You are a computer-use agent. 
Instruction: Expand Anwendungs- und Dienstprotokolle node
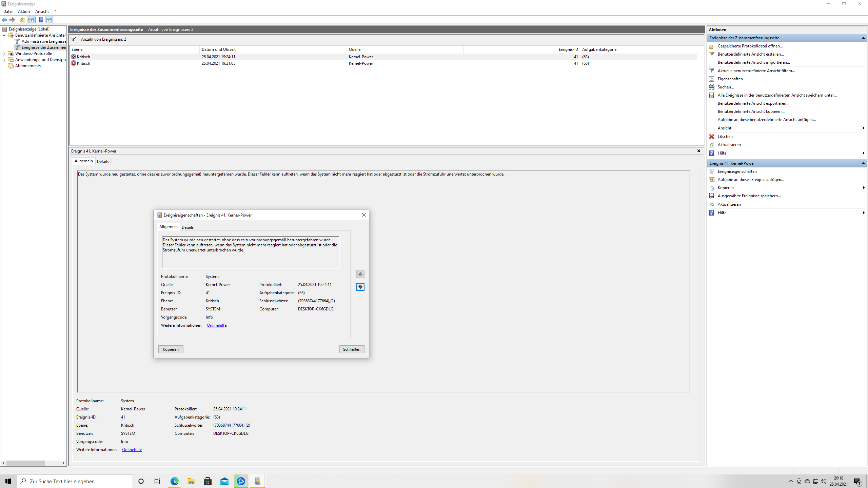tap(4, 60)
